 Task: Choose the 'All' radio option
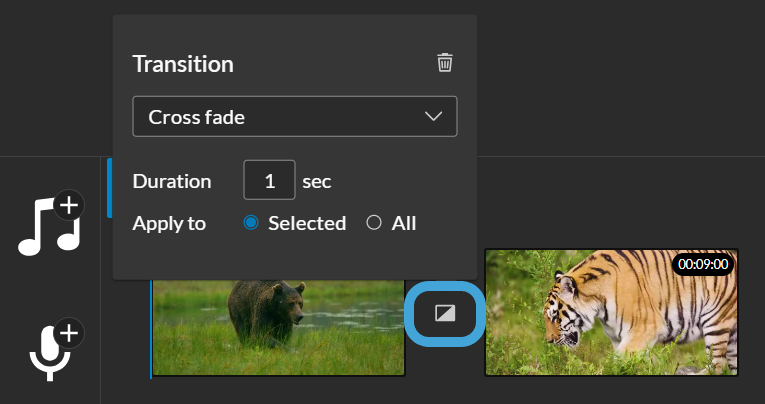374,223
